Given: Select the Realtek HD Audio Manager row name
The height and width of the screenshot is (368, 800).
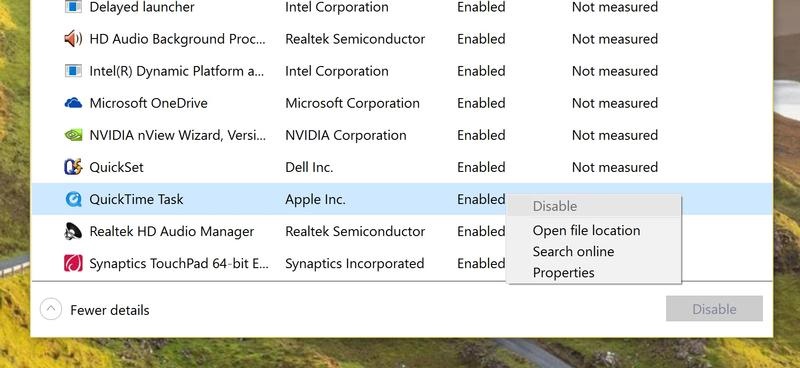Looking at the screenshot, I should tap(171, 231).
